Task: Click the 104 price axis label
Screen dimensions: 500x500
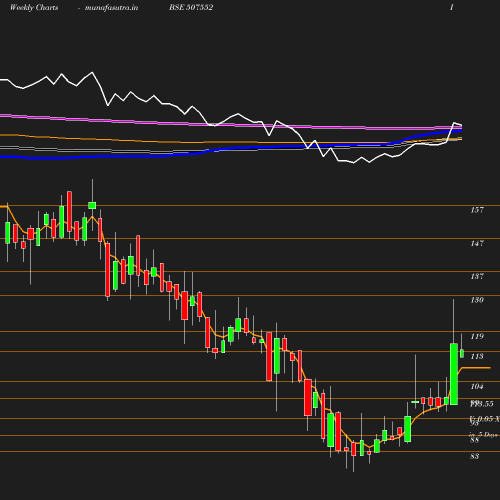Action: [x=477, y=386]
